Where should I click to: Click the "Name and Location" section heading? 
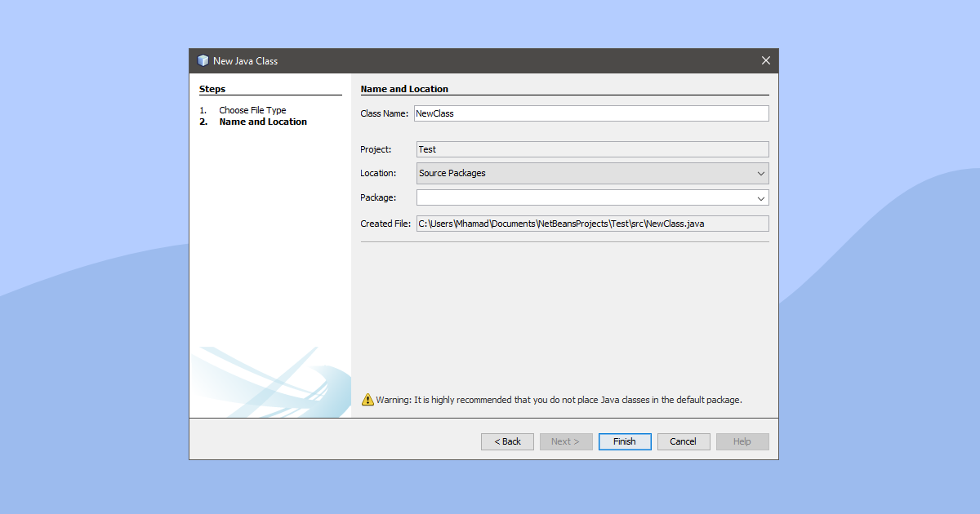[404, 89]
